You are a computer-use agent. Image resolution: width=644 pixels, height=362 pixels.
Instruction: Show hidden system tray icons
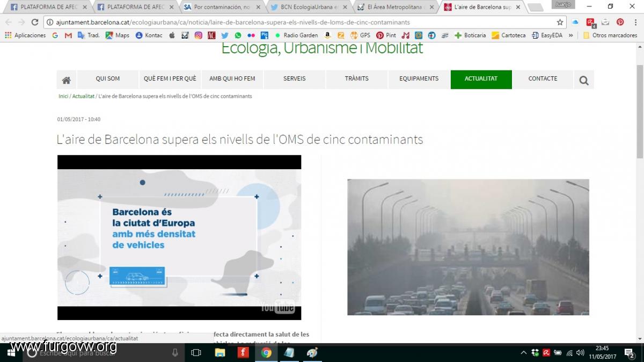(524, 353)
